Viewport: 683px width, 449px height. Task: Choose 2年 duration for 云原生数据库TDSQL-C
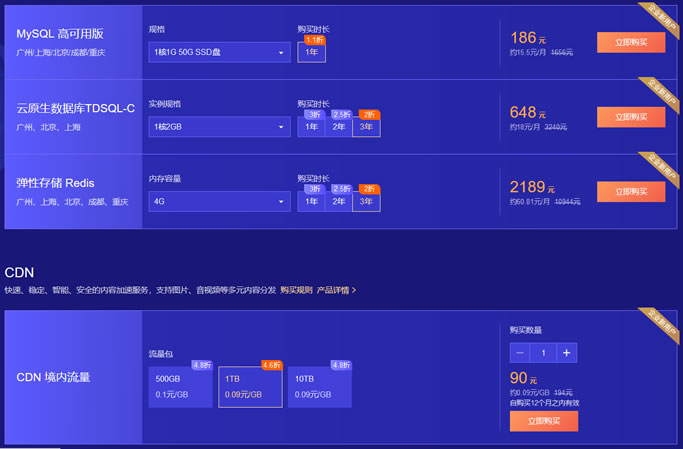[339, 127]
